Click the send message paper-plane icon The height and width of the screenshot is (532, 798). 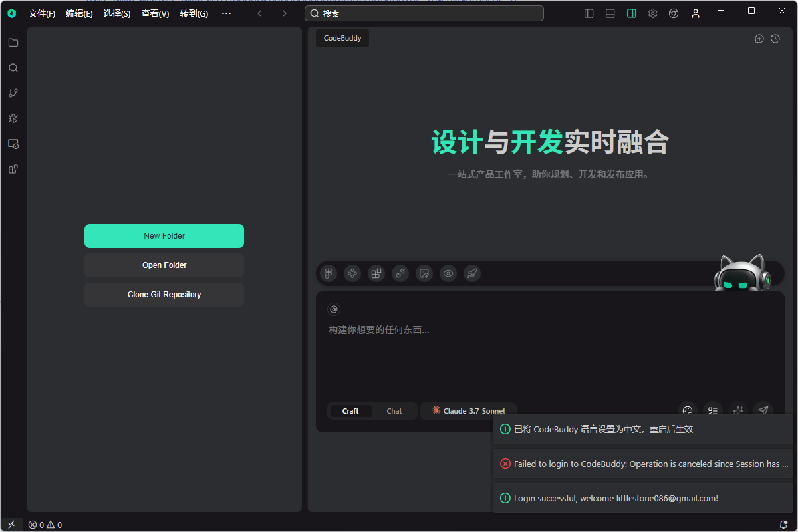tap(763, 410)
